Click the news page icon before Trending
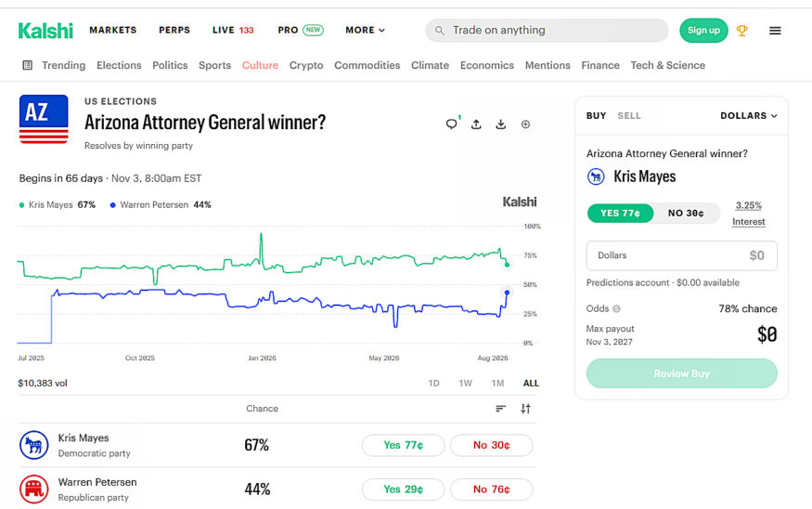The height and width of the screenshot is (509, 812). tap(28, 65)
